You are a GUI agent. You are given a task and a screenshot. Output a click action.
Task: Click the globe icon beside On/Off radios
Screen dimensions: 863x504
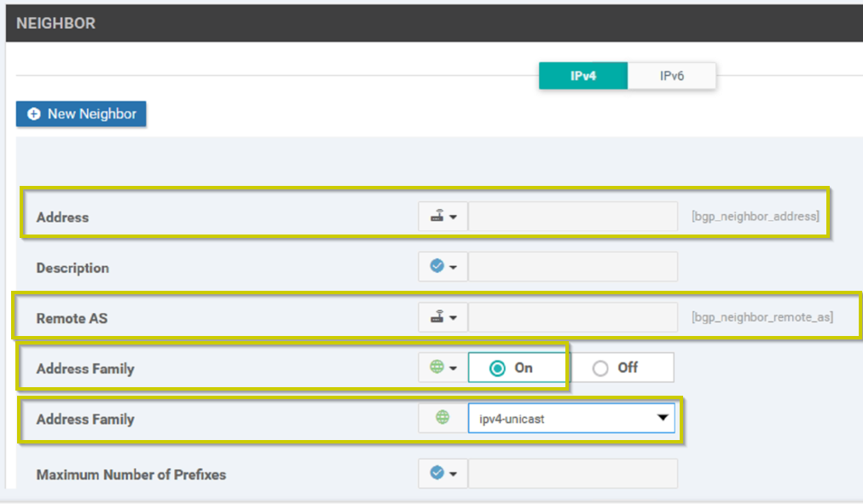click(x=437, y=367)
